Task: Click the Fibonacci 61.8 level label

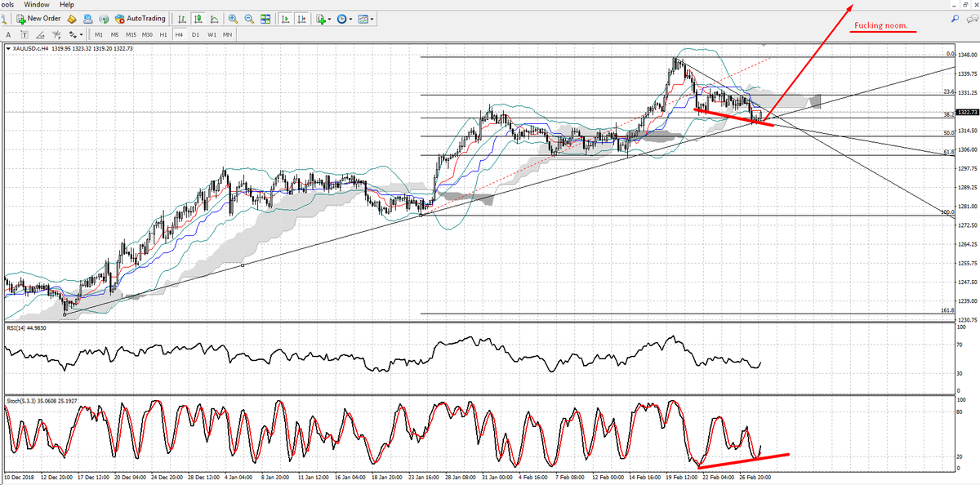Action: tap(948, 151)
